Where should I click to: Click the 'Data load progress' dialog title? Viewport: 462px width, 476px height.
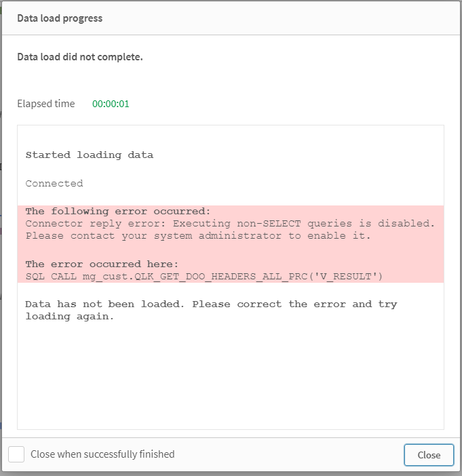click(x=60, y=18)
